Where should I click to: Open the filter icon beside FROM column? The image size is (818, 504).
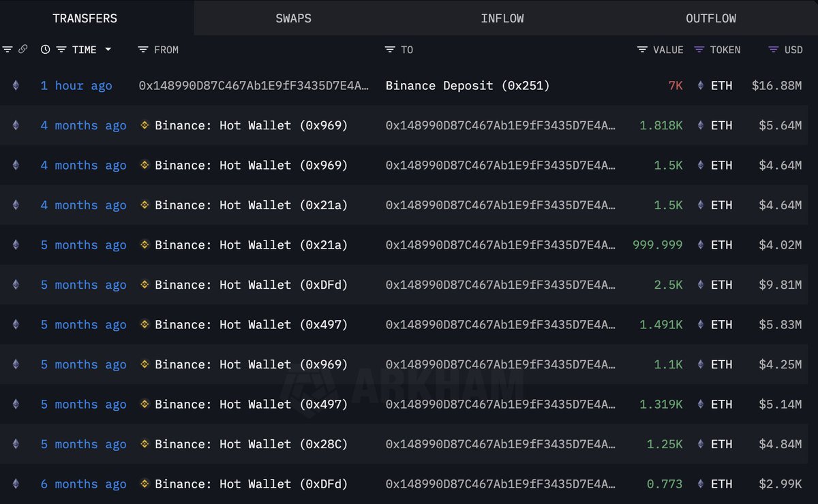click(142, 49)
